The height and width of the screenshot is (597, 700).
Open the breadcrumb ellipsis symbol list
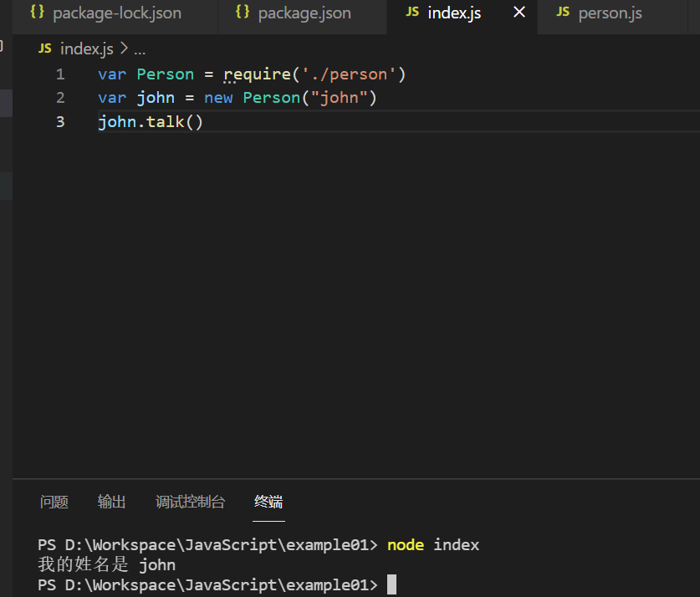tap(140, 50)
